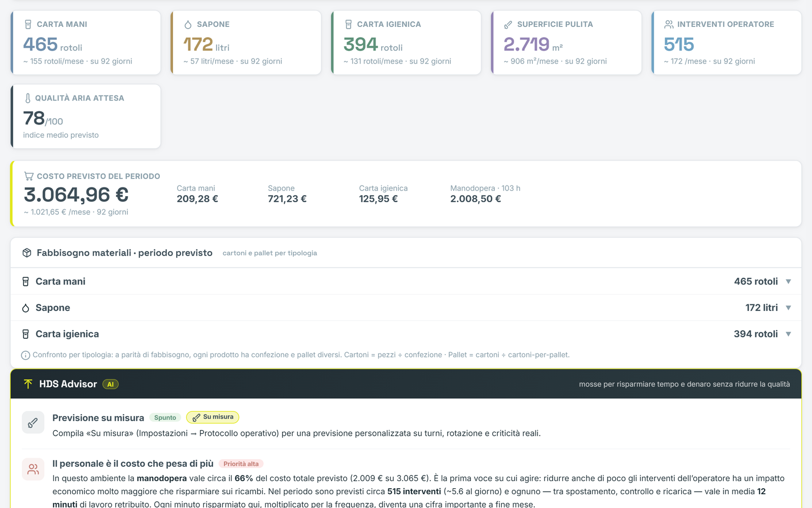Select the total cost 3.064,96 €
Viewport: 812px width, 508px height.
[x=76, y=195]
